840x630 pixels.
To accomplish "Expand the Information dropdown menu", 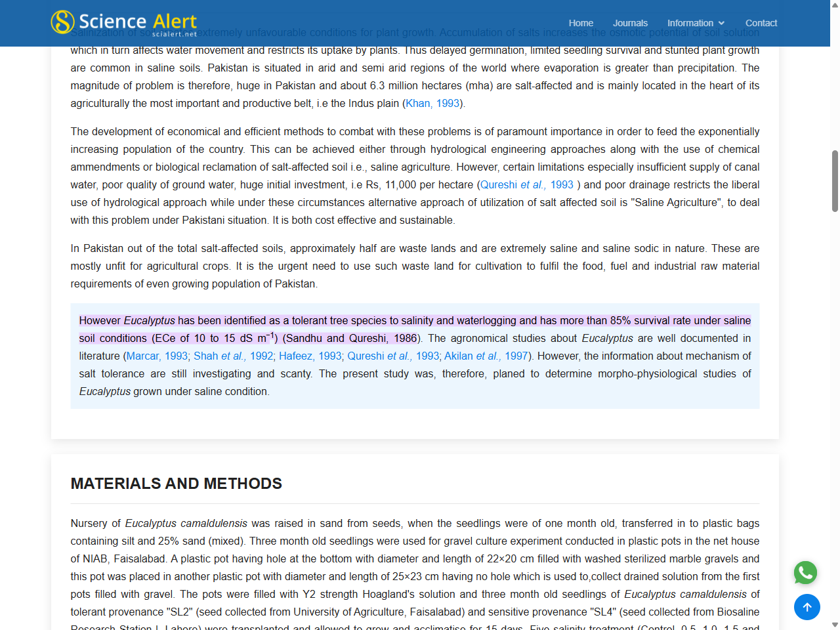I will [695, 23].
